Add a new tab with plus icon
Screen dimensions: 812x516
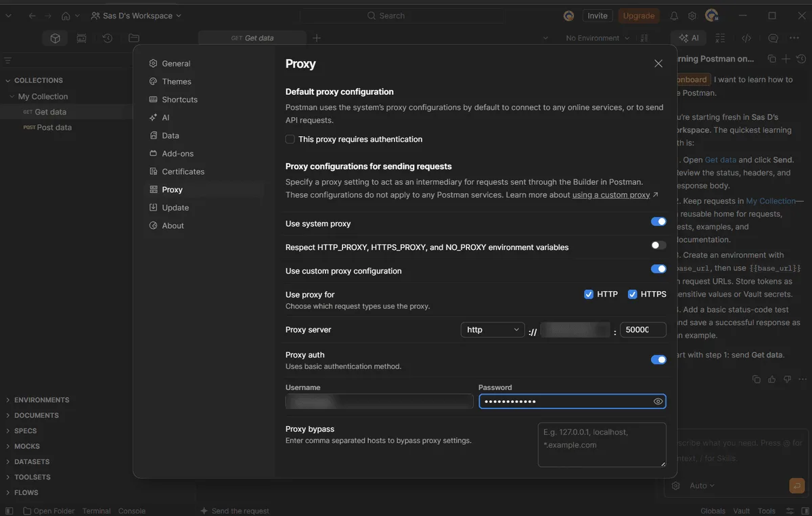317,38
